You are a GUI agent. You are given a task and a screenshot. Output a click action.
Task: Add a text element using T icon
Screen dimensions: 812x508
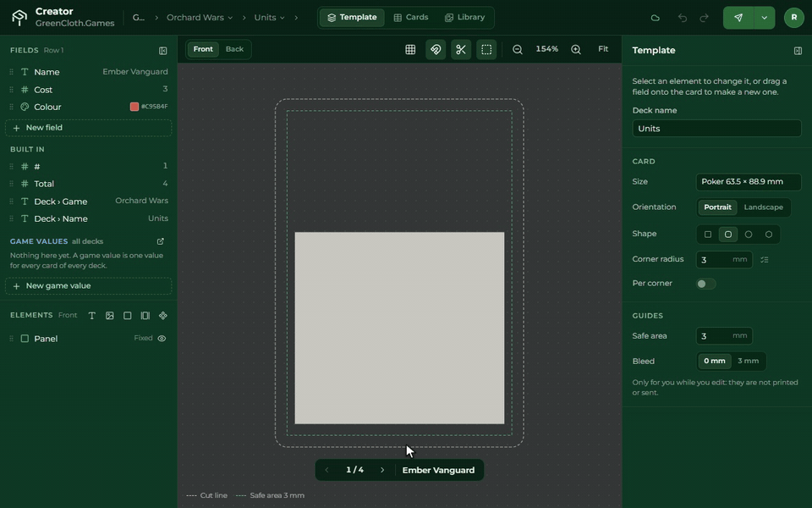91,316
